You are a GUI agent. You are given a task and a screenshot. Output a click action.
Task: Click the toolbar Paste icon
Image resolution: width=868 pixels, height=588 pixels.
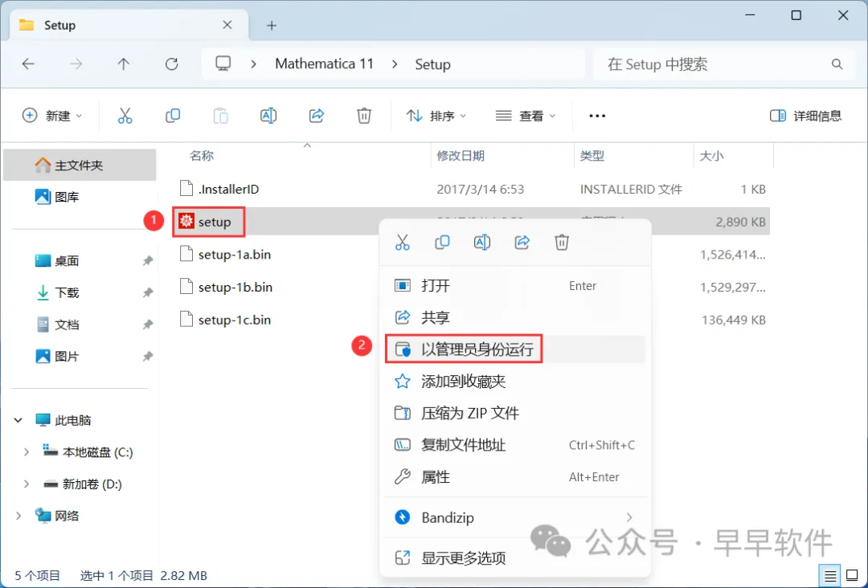point(220,116)
